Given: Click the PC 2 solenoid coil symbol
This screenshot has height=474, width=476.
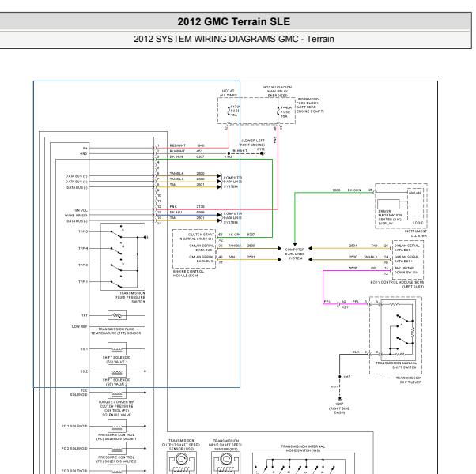Looking at the screenshot, I should coord(117,448).
